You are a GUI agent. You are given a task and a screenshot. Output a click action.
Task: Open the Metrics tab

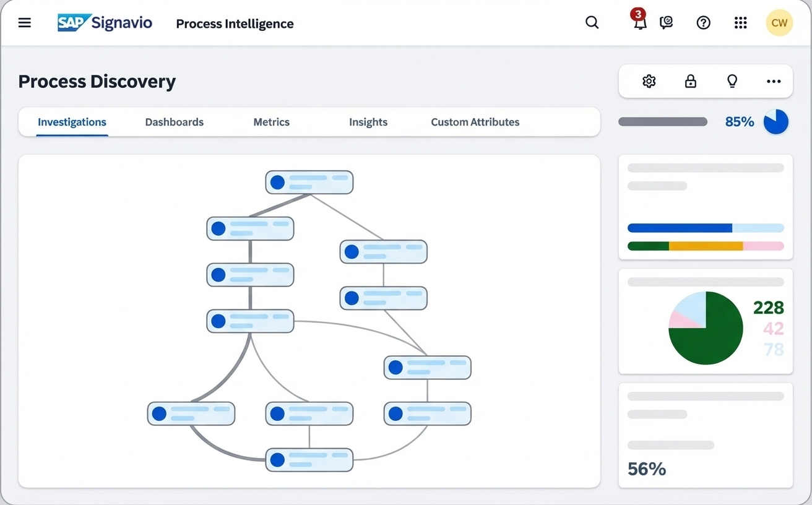coord(271,122)
